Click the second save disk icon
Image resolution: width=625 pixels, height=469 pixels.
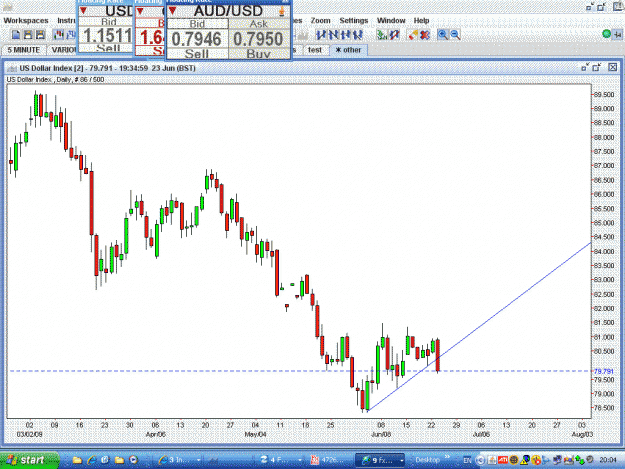coord(40,35)
